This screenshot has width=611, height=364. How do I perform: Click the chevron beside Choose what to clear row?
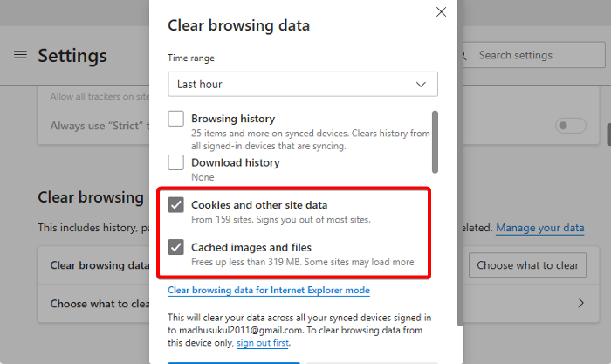pos(581,304)
